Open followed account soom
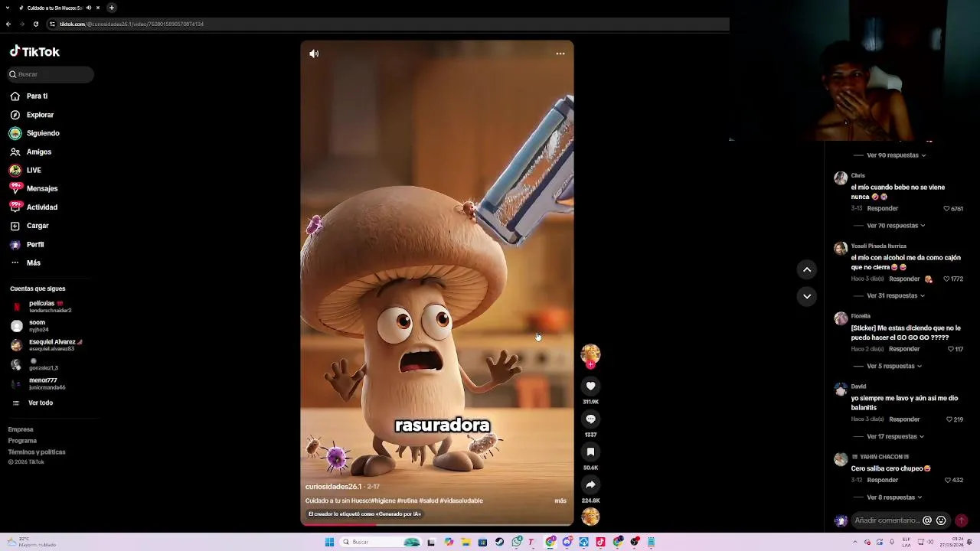Viewport: 980px width, 551px height. point(38,325)
